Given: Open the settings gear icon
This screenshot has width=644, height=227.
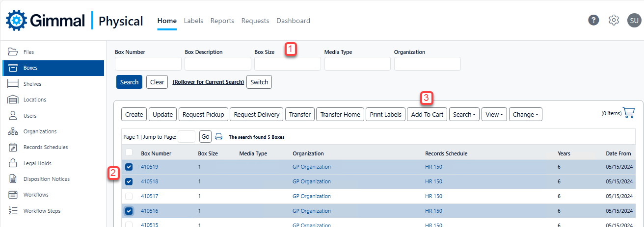Looking at the screenshot, I should click(x=614, y=20).
